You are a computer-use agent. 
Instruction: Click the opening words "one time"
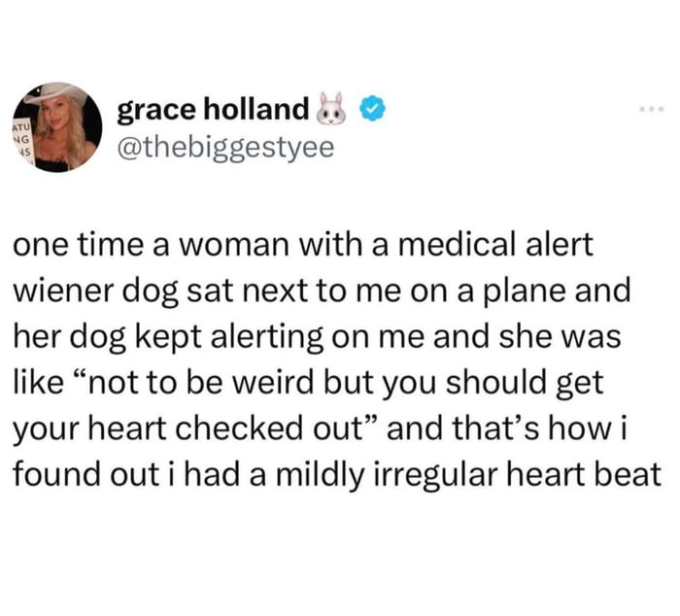point(72,243)
